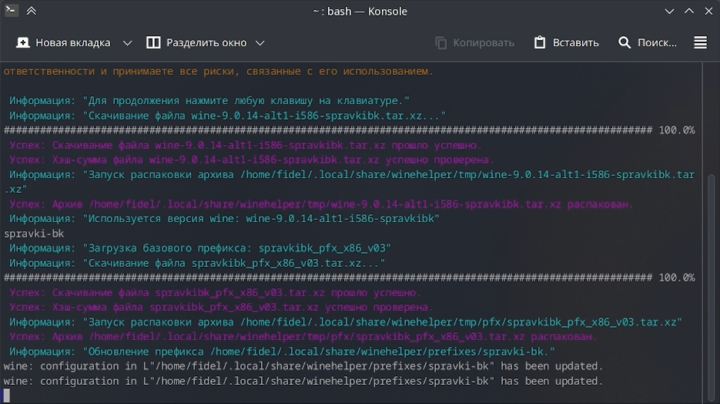Close the Konsole window
720x404 pixels.
point(709,11)
